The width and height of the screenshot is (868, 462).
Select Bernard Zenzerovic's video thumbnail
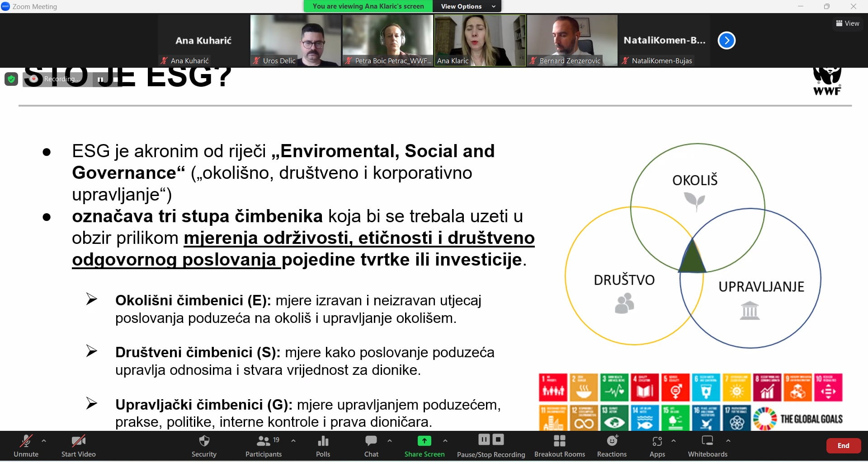(x=572, y=41)
